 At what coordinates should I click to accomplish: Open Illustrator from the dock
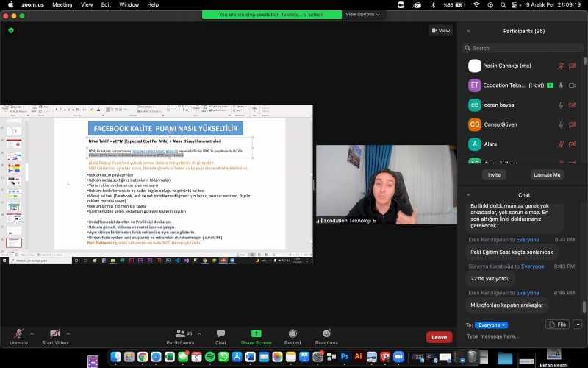(358, 356)
